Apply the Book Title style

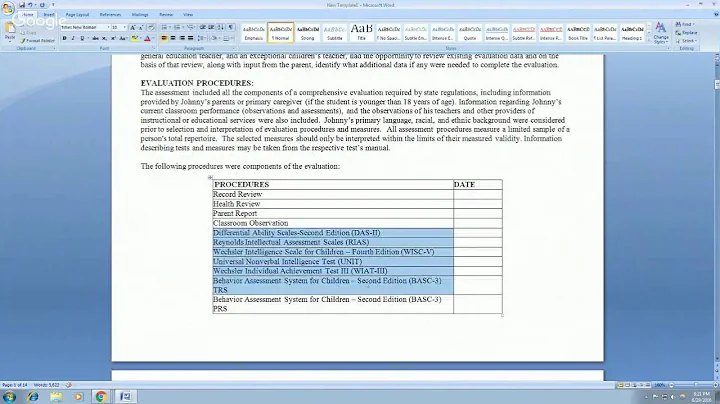coord(578,33)
